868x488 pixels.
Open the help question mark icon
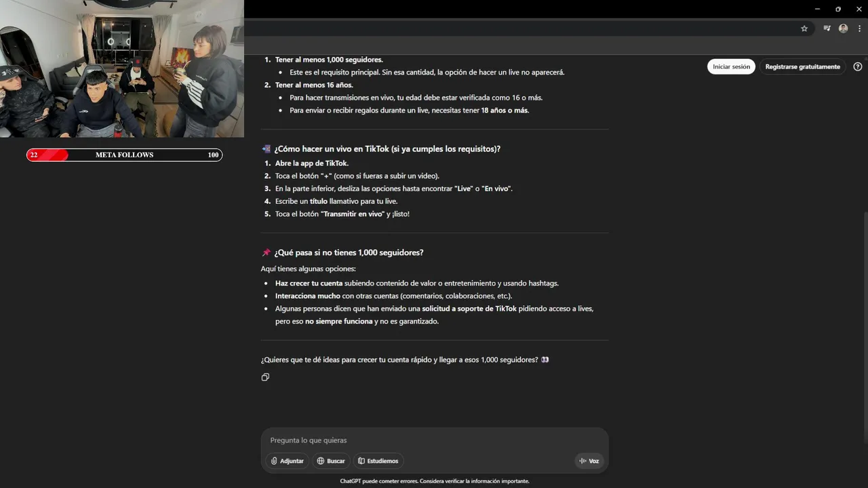(x=858, y=66)
